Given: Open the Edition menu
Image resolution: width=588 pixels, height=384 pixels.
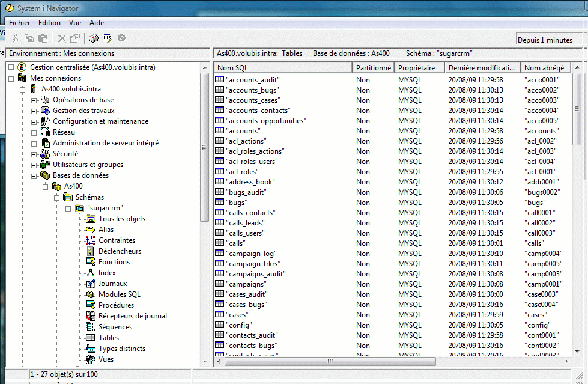Looking at the screenshot, I should [x=49, y=23].
